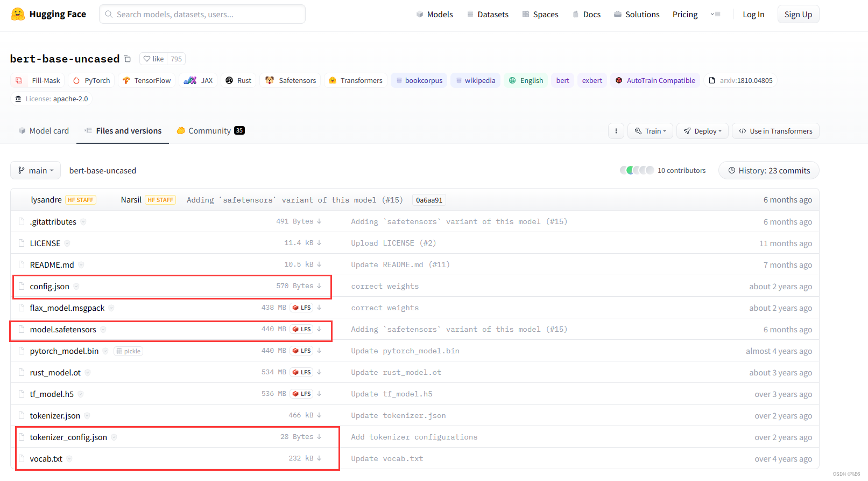Click the bookcorpus dataset tag

click(x=419, y=80)
